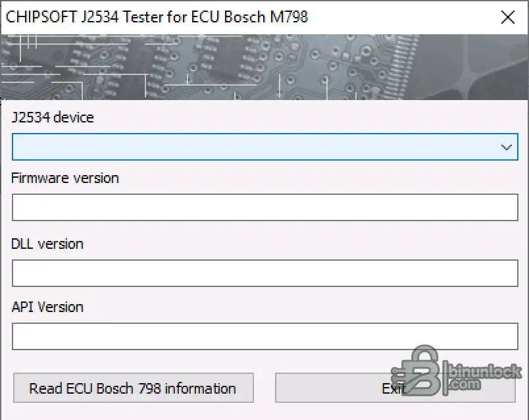Click the "DLL version" label
Screen dimensions: 529x420
pyautogui.click(x=47, y=244)
